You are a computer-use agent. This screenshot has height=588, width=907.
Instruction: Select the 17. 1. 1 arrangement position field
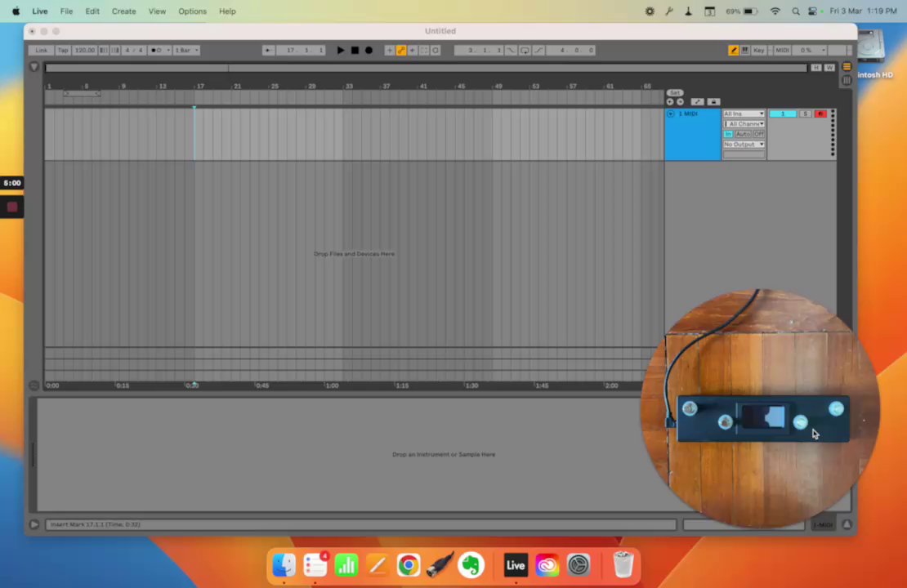tap(302, 51)
